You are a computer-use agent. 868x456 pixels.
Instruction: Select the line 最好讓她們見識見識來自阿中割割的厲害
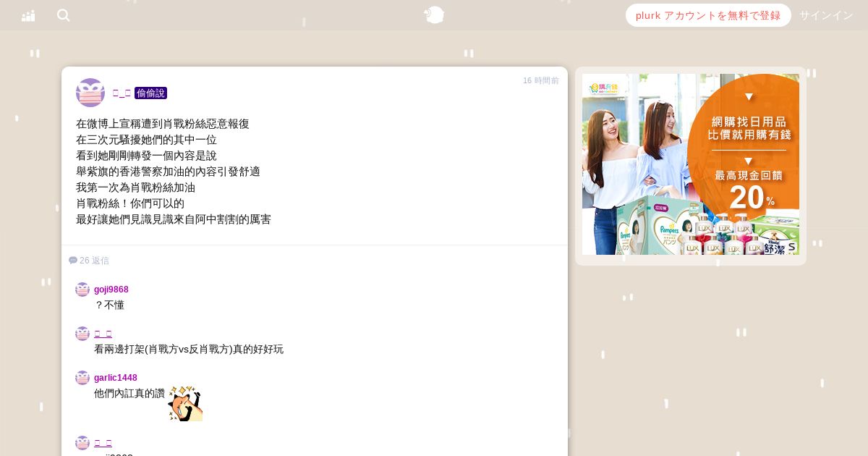coord(174,219)
